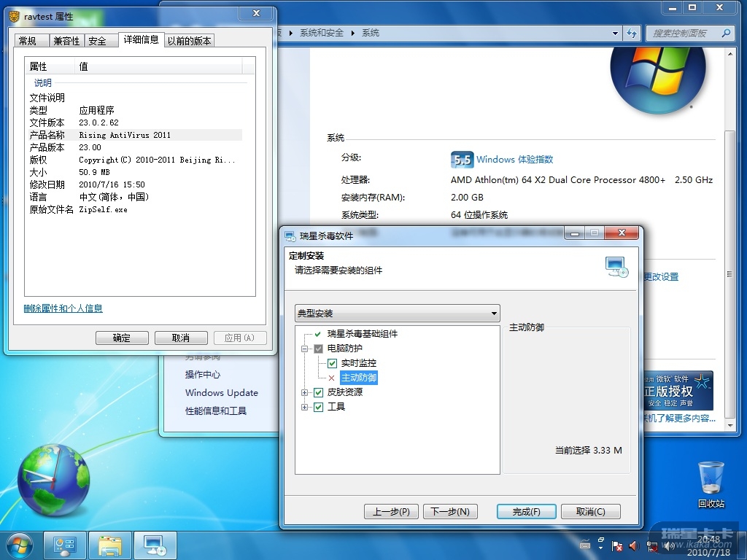Enable the 主动防御 component red X box
The width and height of the screenshot is (747, 560).
[332, 378]
